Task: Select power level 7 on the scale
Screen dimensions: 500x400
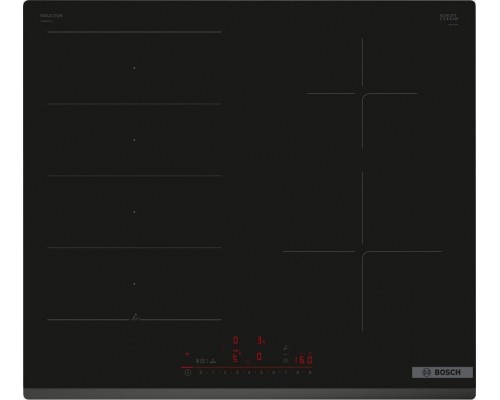Action: tap(286, 372)
